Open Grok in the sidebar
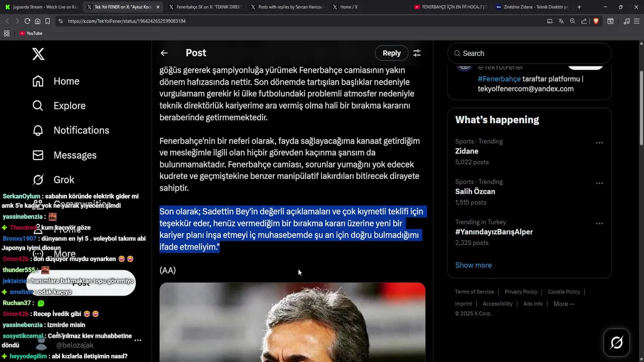The image size is (644, 362). 53,179
